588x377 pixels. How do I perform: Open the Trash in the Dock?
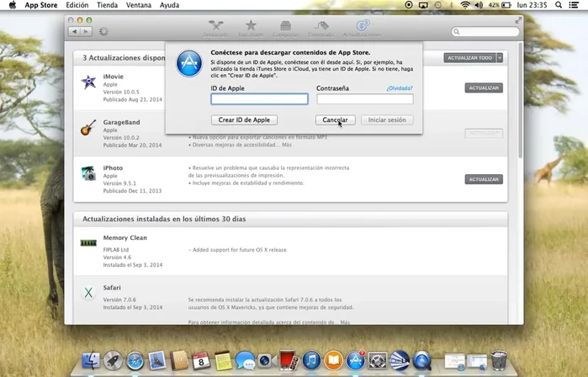coord(499,360)
